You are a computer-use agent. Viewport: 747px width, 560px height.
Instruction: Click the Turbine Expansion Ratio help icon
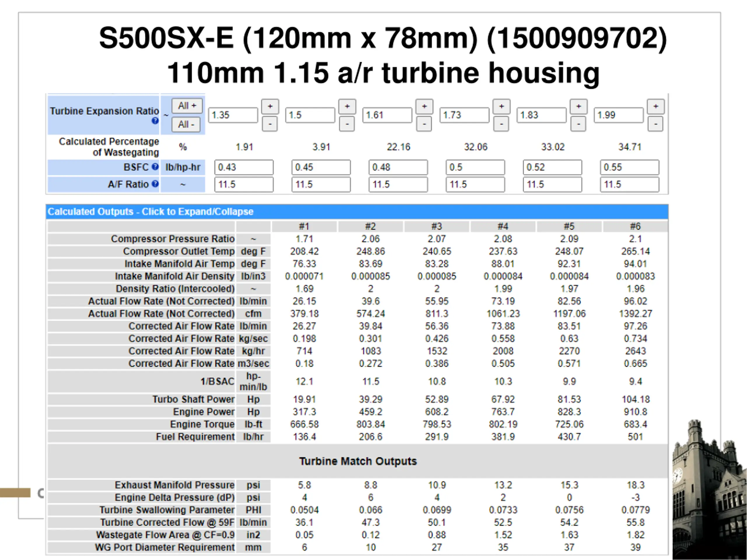coord(155,121)
